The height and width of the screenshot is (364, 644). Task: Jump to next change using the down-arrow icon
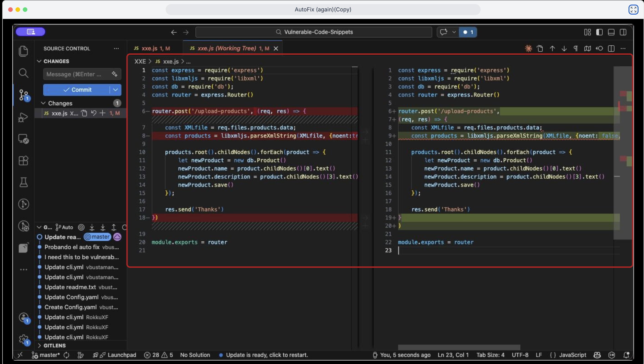pos(564,48)
